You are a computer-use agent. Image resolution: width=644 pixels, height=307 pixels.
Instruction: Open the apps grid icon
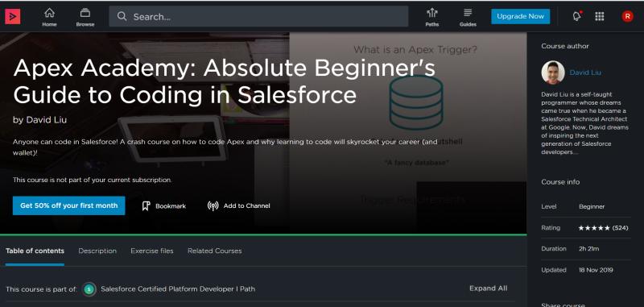coord(599,16)
